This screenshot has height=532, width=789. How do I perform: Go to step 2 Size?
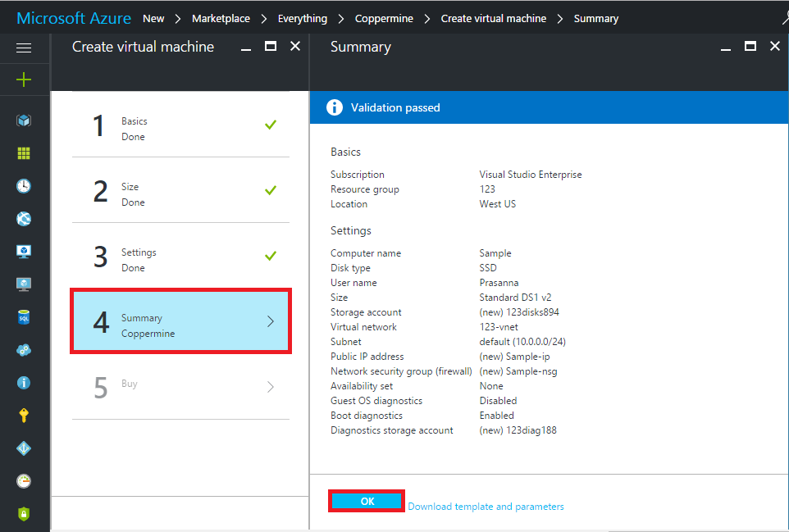180,193
